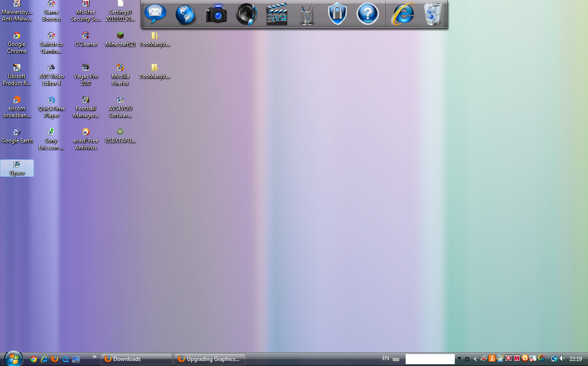The width and height of the screenshot is (588, 366).
Task: Select the Google Earth desktop shortcut
Action: pyautogui.click(x=17, y=136)
